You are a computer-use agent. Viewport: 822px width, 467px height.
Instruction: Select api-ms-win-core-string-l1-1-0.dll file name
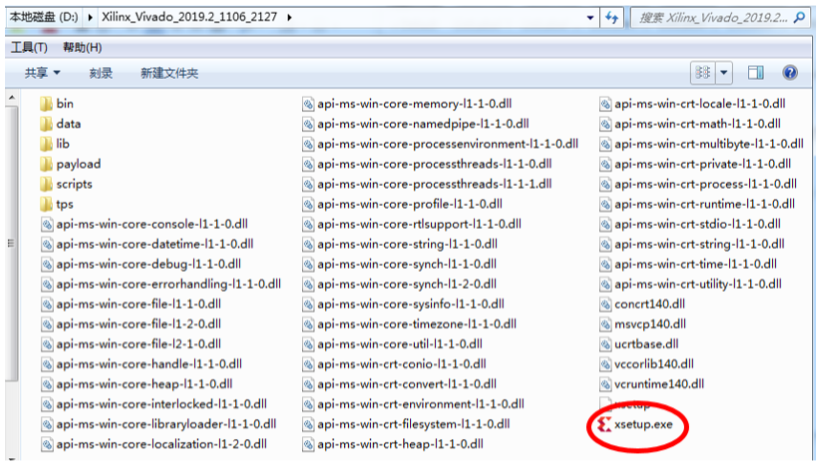coord(407,244)
